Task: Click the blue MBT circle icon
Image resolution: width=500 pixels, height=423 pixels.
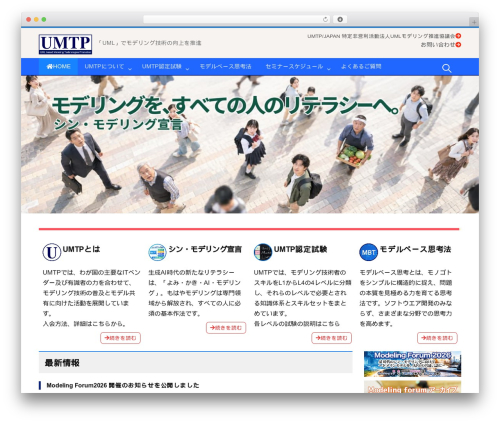Action: [368, 252]
